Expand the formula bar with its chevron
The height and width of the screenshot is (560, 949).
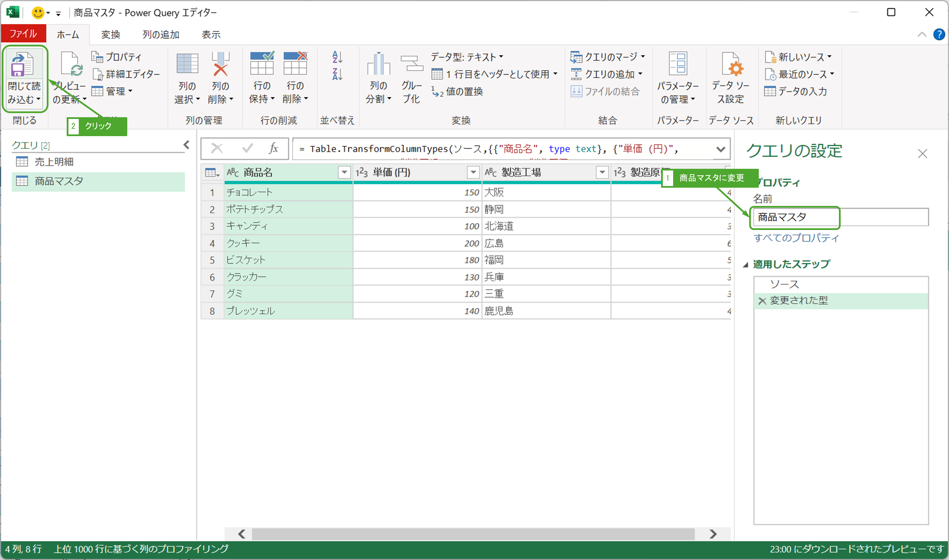click(x=721, y=150)
